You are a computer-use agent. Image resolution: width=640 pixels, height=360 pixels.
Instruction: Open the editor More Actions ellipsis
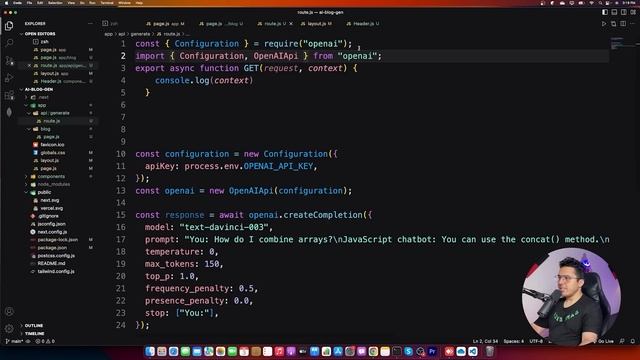point(633,24)
